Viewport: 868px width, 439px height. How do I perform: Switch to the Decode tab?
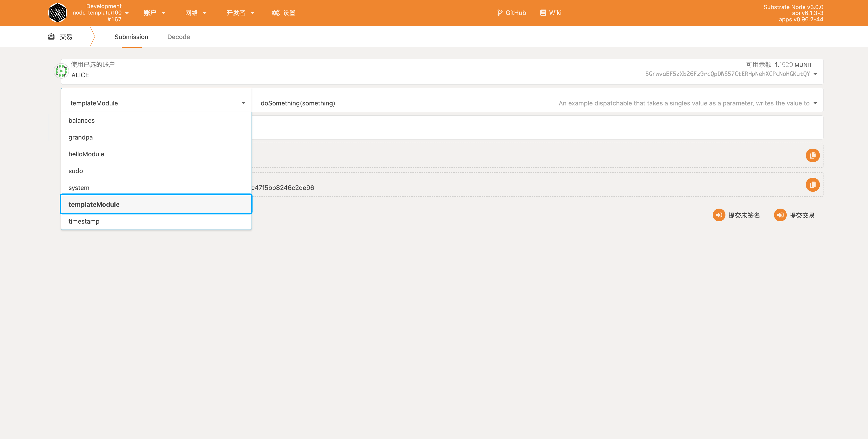(179, 37)
